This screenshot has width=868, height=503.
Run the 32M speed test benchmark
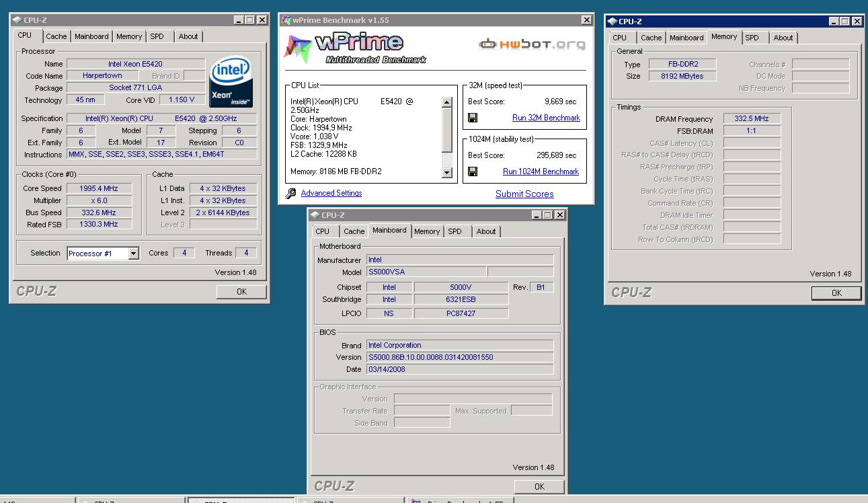tap(546, 118)
